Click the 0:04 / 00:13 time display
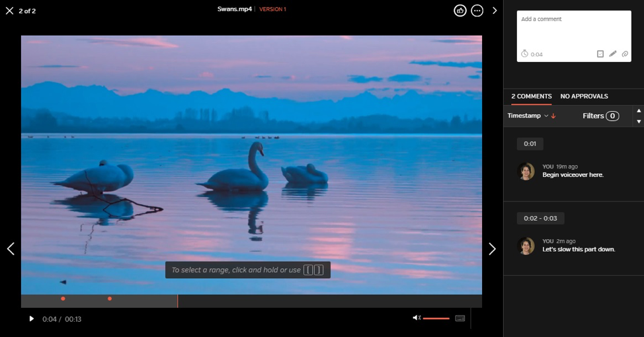Image resolution: width=644 pixels, height=337 pixels. coord(61,319)
